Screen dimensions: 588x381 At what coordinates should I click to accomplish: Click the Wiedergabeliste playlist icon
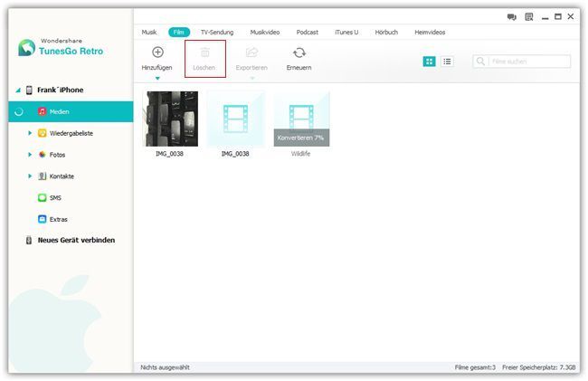click(x=42, y=133)
